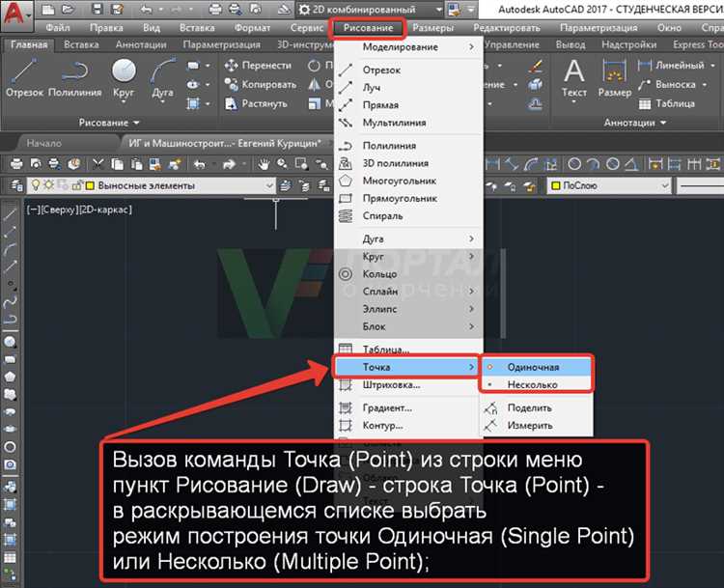Choose Поделить in Point submenu

537,407
